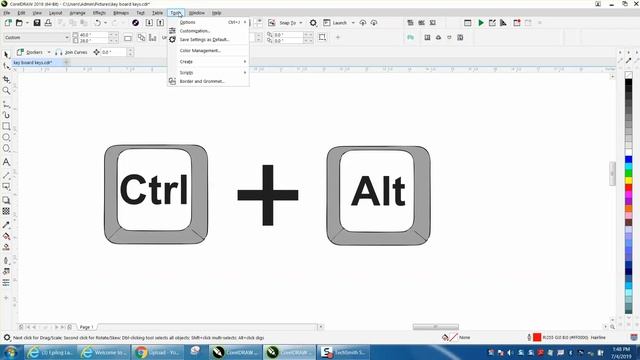640x360 pixels.
Task: Click the Options gear icon beside Snap To
Action: click(x=313, y=23)
